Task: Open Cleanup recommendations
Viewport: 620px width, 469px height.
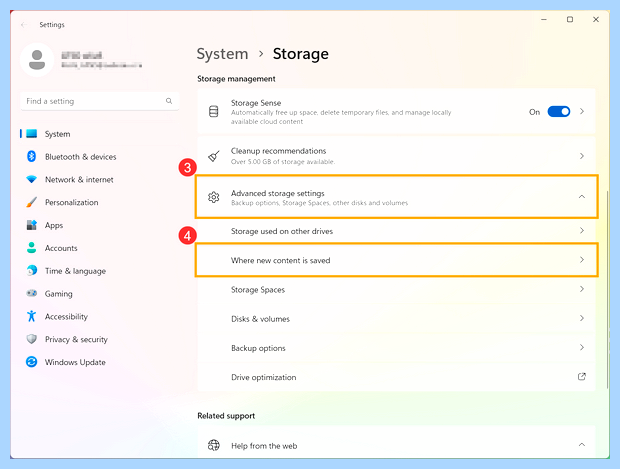Action: coord(396,156)
